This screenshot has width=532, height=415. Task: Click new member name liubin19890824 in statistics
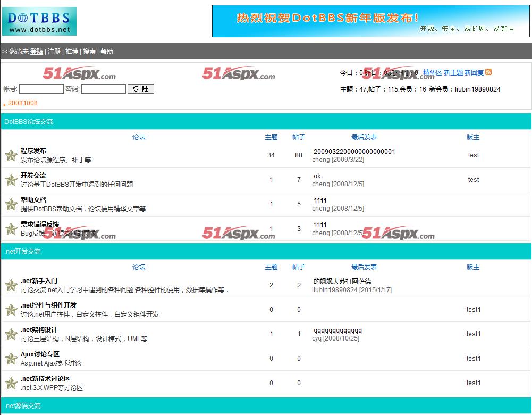(478, 89)
